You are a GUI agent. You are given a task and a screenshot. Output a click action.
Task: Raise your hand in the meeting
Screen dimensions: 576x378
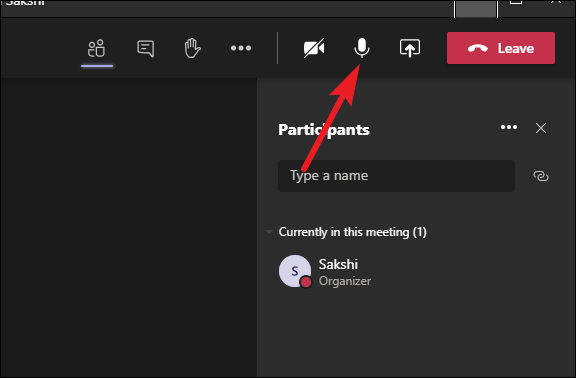tap(192, 48)
